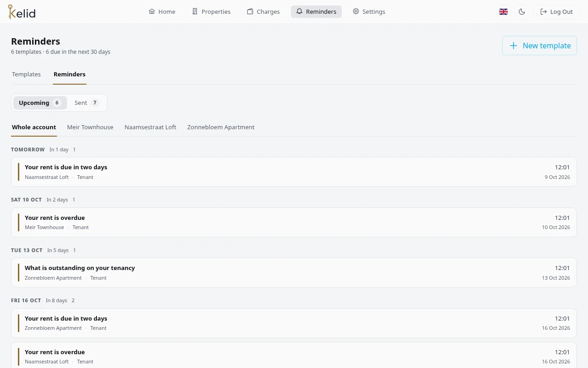Filter reminders by Zonnebloem Apartment
The image size is (588, 368).
(x=221, y=127)
